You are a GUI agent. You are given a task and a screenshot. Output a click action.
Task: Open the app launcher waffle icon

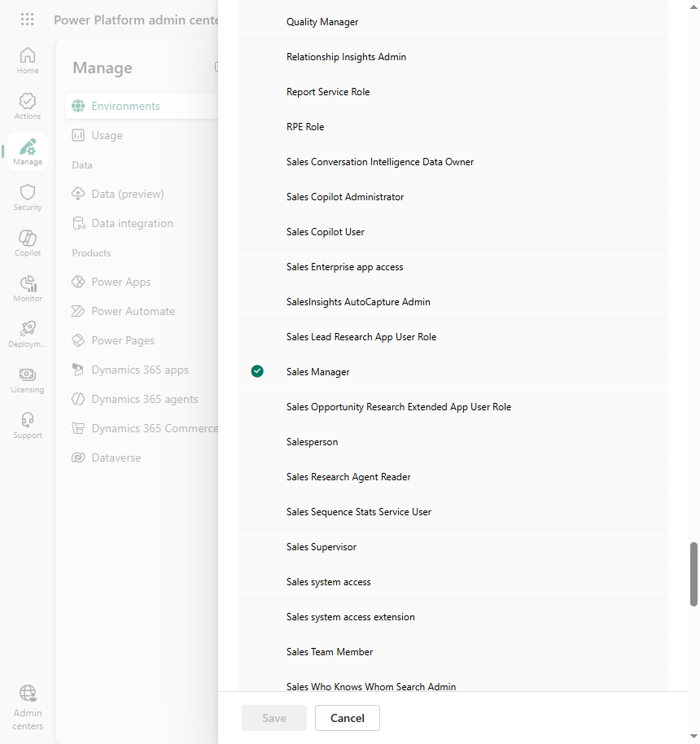point(28,20)
